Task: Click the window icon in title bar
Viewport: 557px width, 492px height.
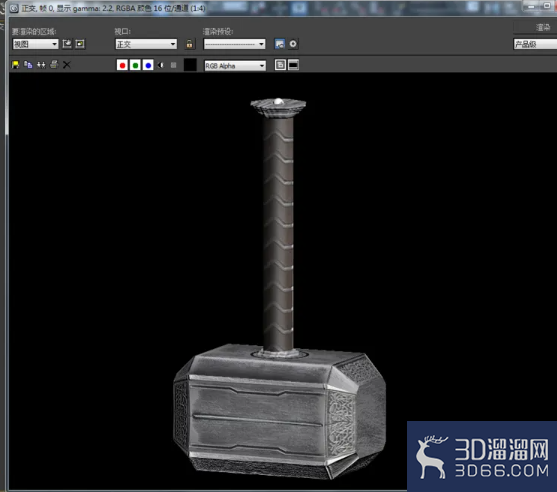Action: [x=14, y=8]
